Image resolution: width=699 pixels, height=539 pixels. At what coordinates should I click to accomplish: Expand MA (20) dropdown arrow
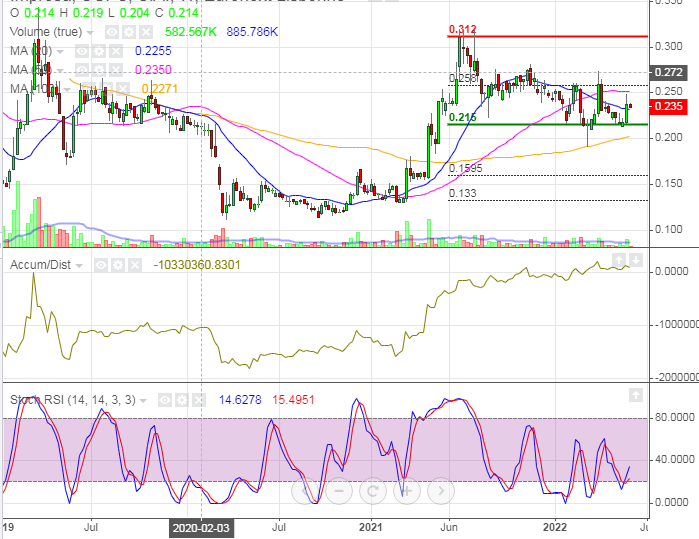pos(60,52)
